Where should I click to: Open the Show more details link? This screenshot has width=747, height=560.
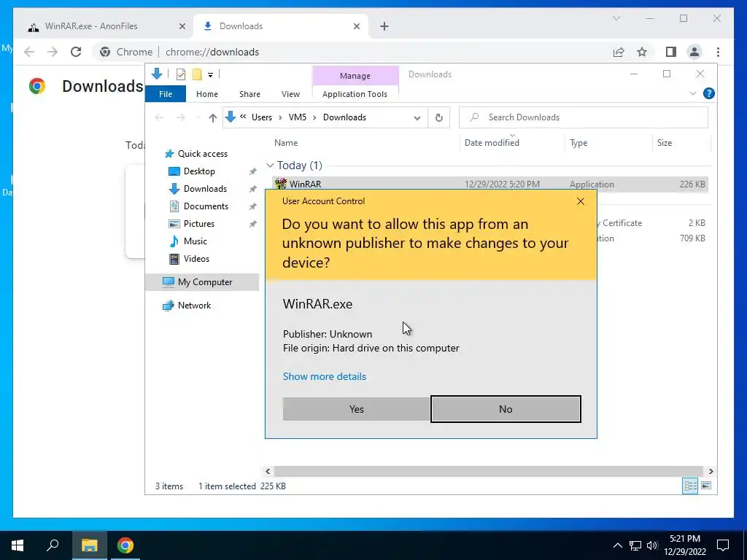click(x=325, y=376)
